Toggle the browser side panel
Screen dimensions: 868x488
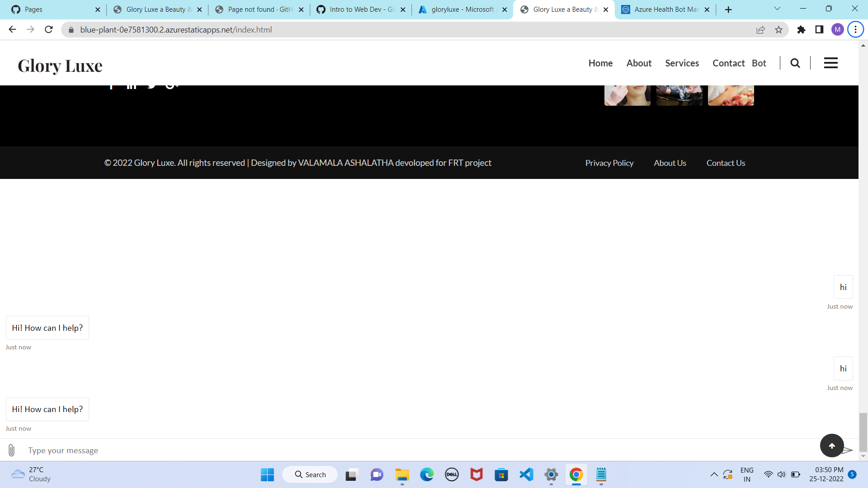coord(819,30)
